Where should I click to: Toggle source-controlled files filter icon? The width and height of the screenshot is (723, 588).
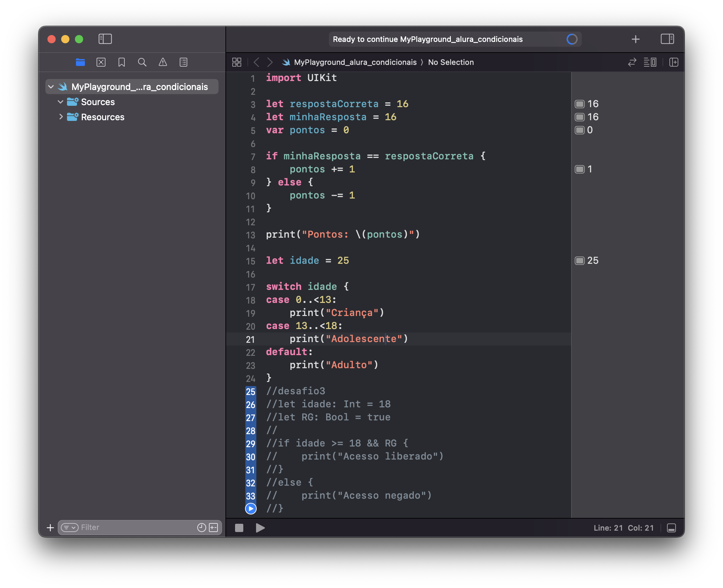click(214, 528)
